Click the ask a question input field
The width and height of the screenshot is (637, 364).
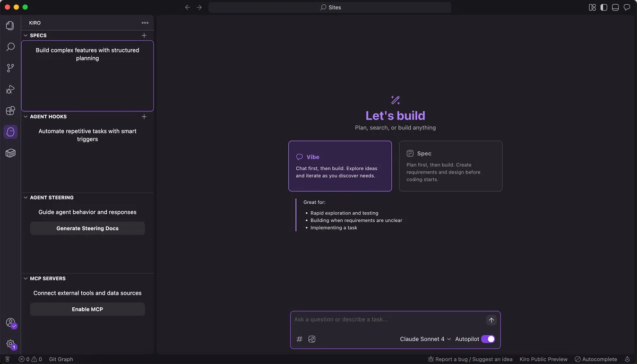coord(389,319)
